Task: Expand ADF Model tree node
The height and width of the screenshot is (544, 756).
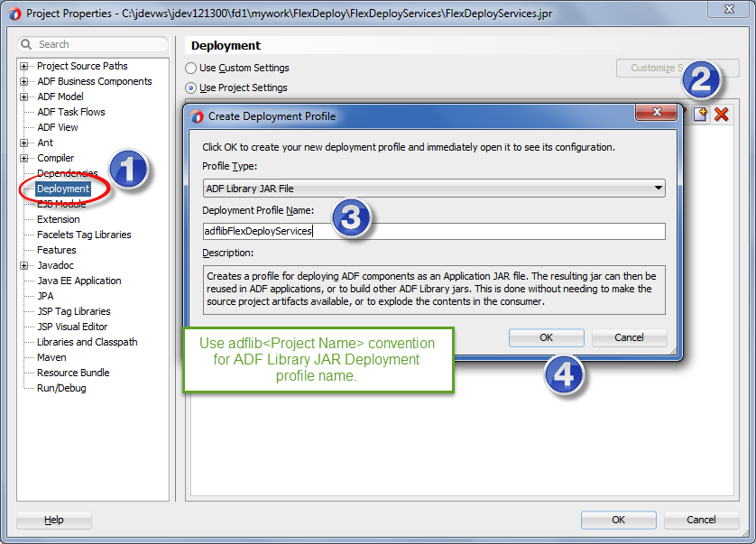Action: pyautogui.click(x=24, y=97)
